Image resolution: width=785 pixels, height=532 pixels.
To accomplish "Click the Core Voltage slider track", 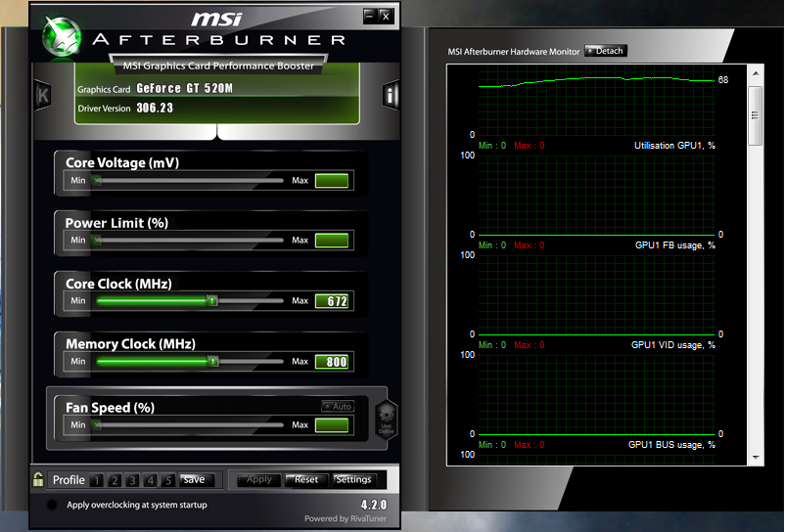I will 188,181.
